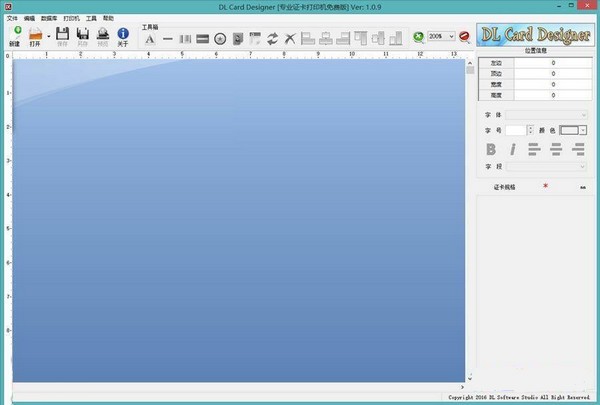Open the File (文件) menu
The height and width of the screenshot is (405, 600).
point(12,18)
